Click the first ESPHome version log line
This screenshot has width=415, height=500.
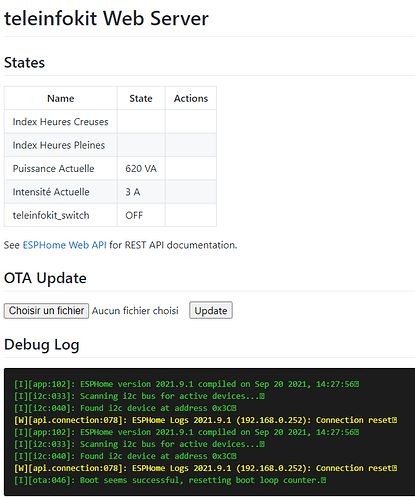click(x=186, y=384)
